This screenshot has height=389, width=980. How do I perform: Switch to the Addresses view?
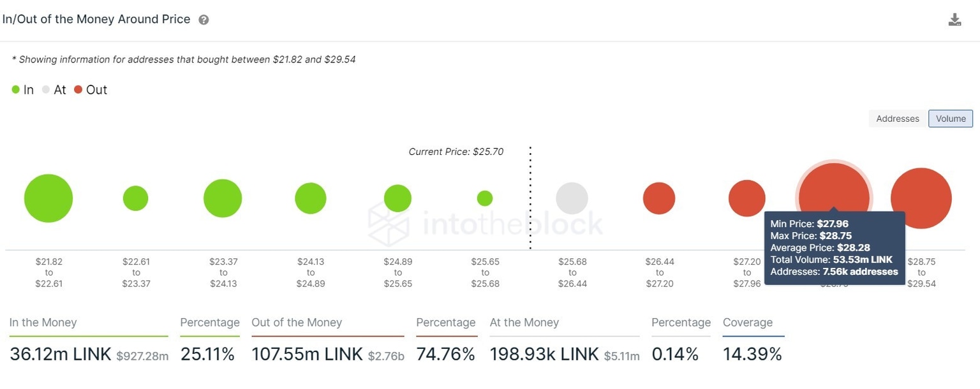(x=897, y=119)
